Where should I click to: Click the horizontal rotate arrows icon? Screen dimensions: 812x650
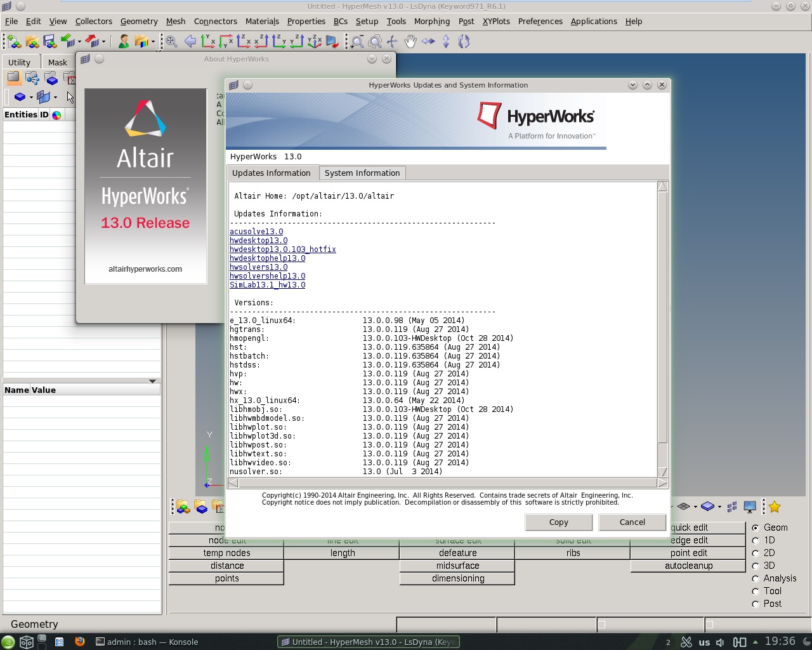coord(428,42)
